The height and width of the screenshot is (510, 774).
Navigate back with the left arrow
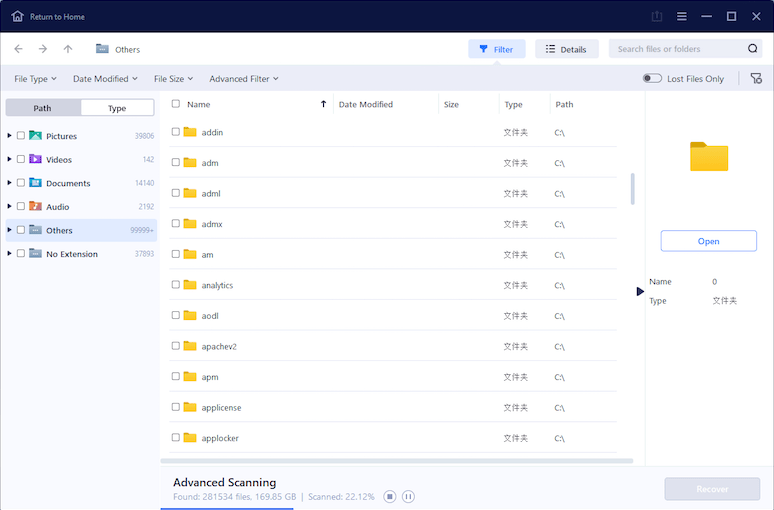pos(18,49)
